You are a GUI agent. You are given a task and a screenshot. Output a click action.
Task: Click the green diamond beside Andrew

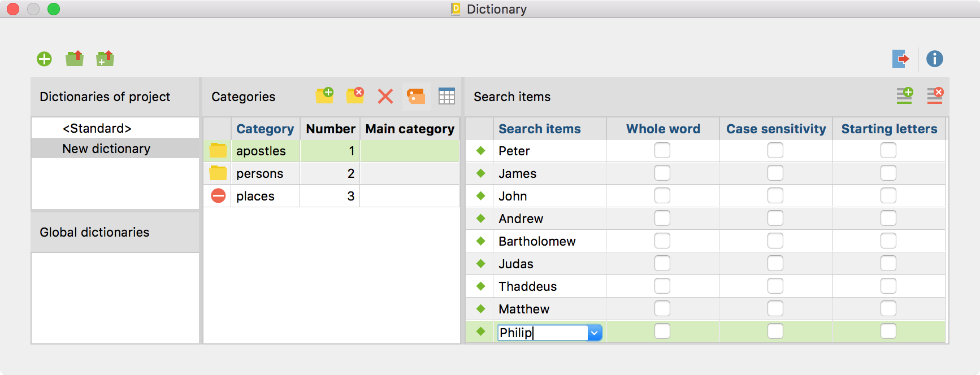click(x=481, y=219)
